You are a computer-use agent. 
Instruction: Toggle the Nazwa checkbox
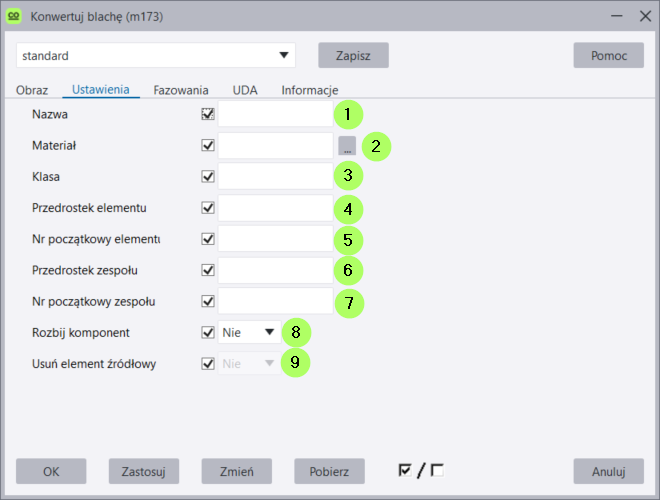208,114
